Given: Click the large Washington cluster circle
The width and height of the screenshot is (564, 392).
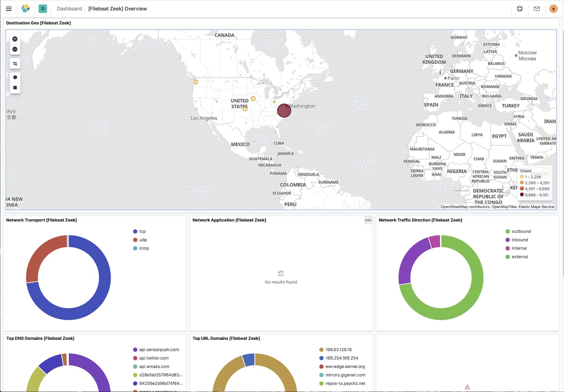Looking at the screenshot, I should (x=284, y=111).
